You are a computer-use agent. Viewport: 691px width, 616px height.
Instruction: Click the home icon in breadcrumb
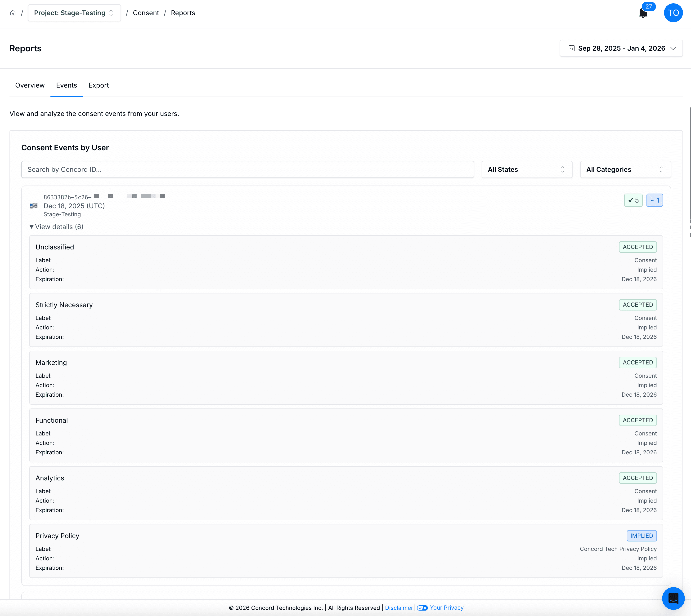coord(13,13)
